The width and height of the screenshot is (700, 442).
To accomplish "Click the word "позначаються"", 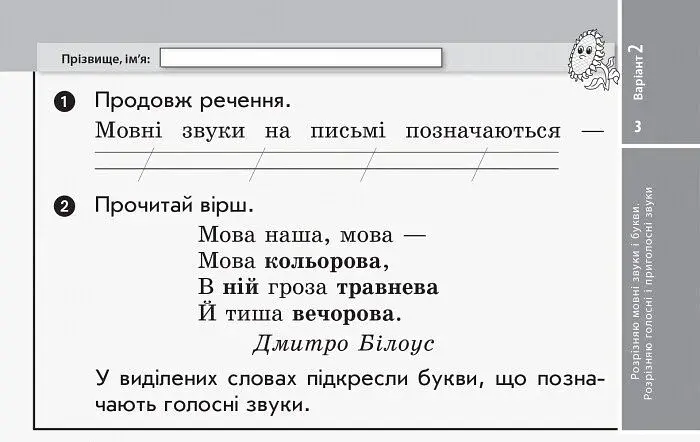I will 483,132.
